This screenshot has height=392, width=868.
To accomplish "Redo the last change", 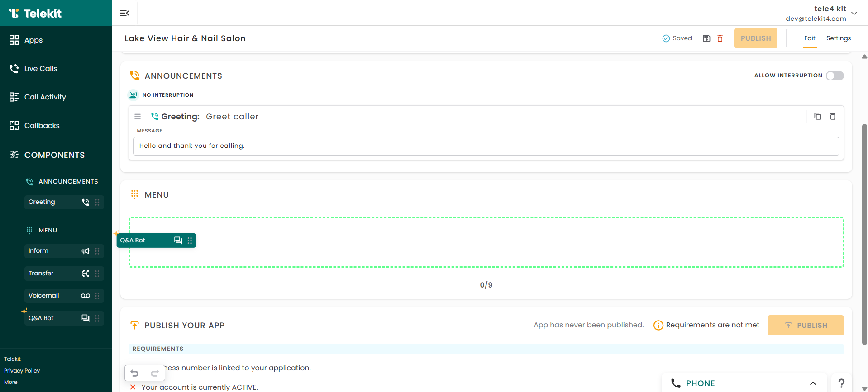I will tap(154, 373).
